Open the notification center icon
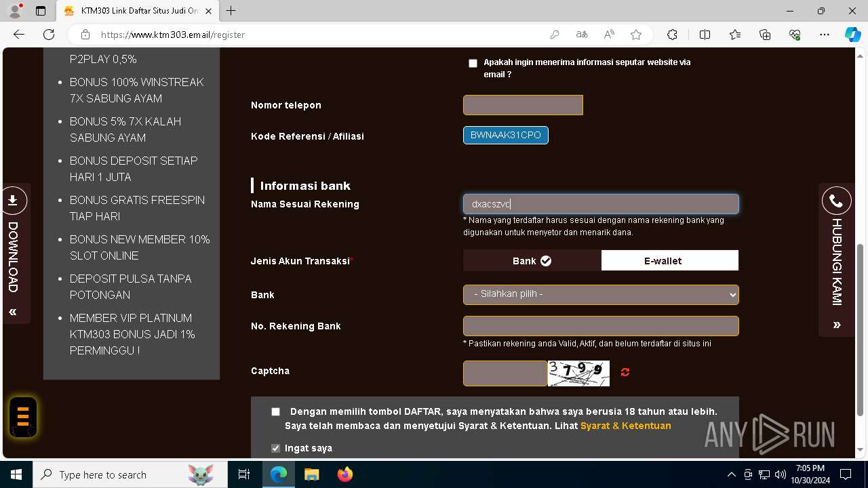This screenshot has height=488, width=868. tap(846, 474)
